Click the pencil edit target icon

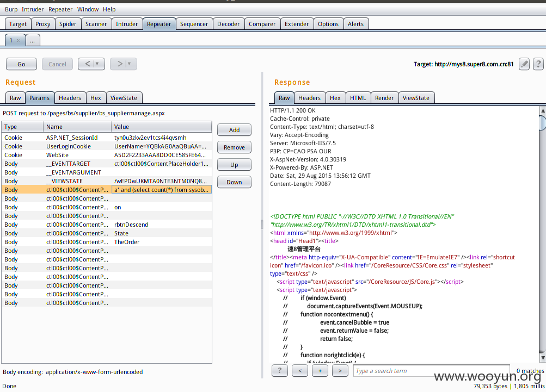click(x=524, y=64)
